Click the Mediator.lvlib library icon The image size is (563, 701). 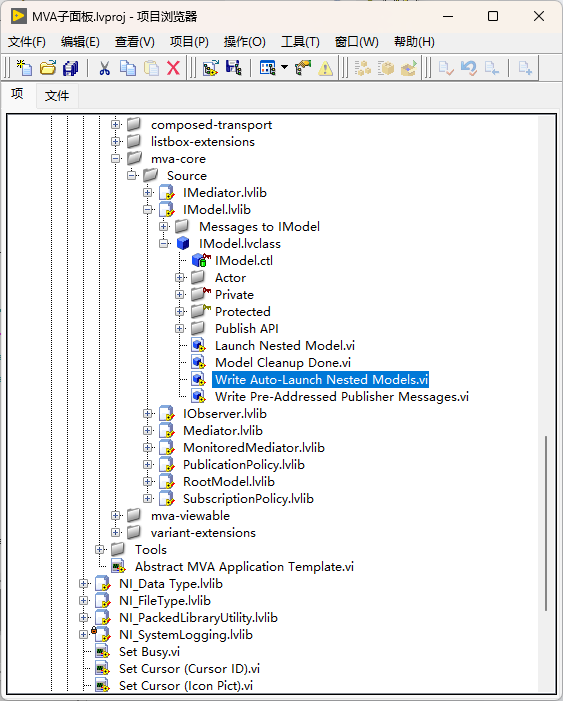(x=167, y=431)
